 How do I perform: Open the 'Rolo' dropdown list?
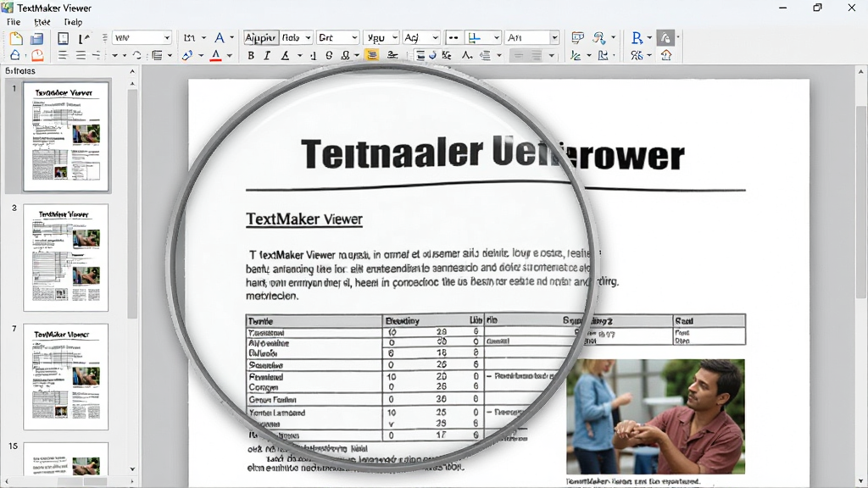pos(308,37)
